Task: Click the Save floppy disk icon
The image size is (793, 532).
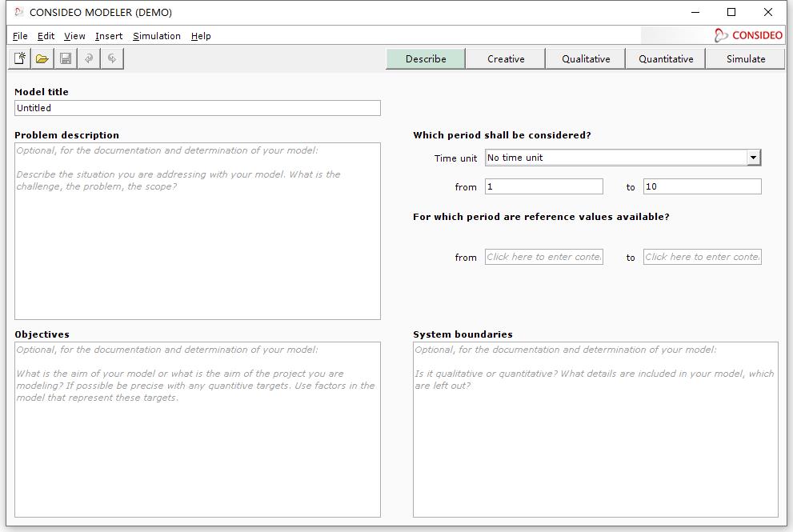Action: (66, 58)
